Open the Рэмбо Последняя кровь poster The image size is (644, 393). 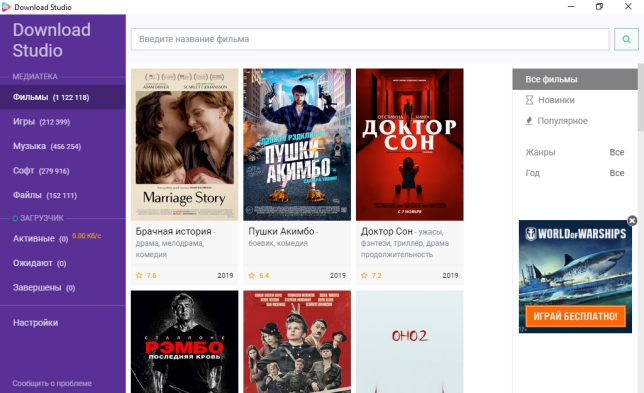(184, 342)
